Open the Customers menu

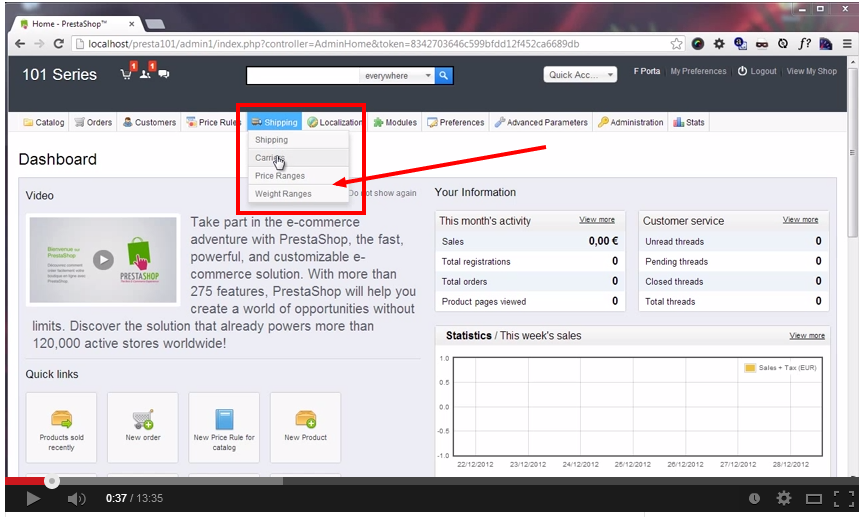pyautogui.click(x=149, y=122)
